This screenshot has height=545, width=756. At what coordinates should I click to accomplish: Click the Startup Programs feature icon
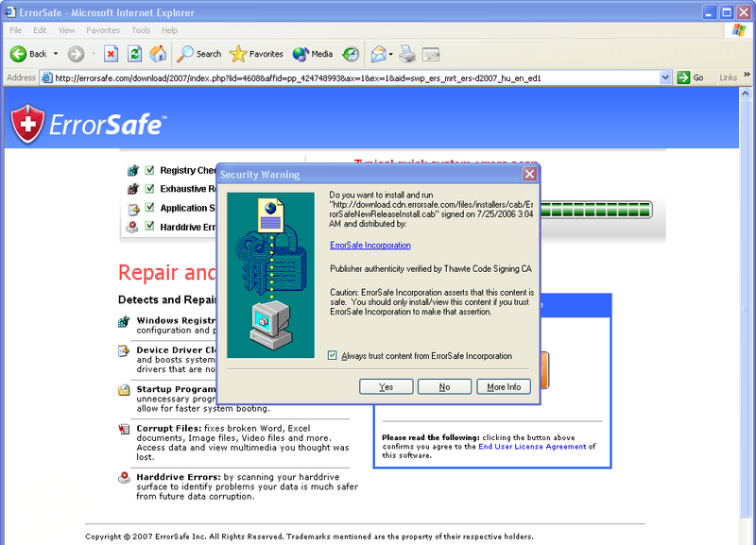pos(124,390)
